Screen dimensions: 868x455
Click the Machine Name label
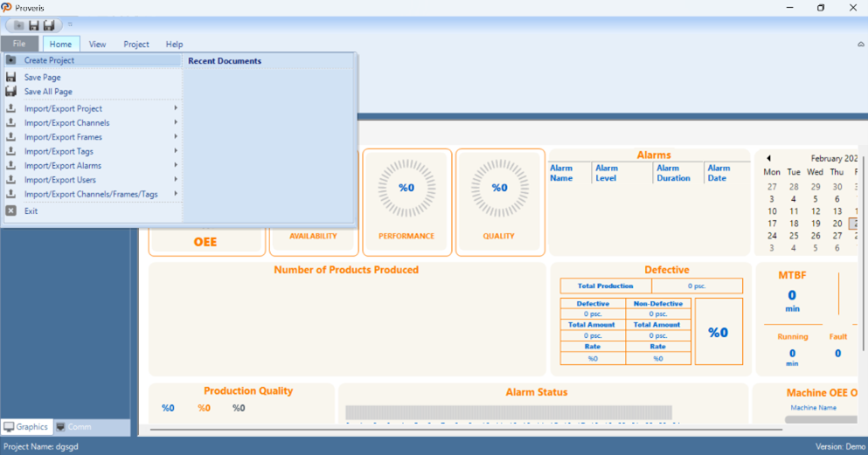tap(813, 408)
